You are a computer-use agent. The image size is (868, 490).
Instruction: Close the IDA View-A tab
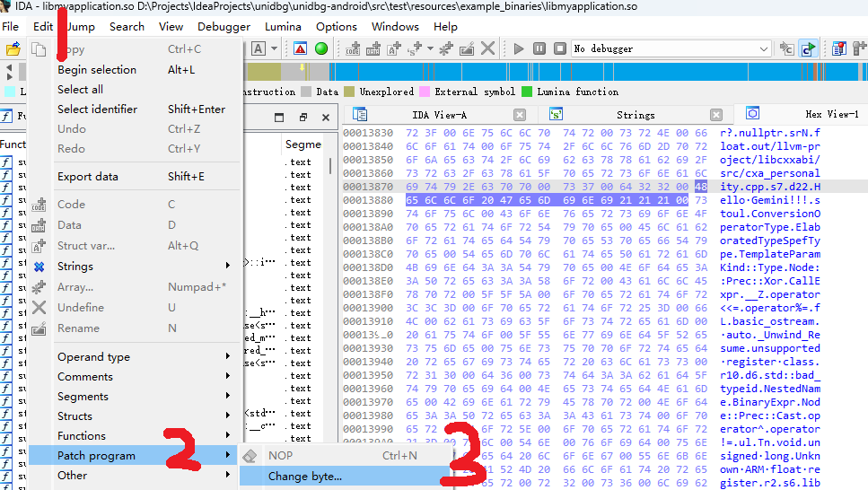(519, 115)
